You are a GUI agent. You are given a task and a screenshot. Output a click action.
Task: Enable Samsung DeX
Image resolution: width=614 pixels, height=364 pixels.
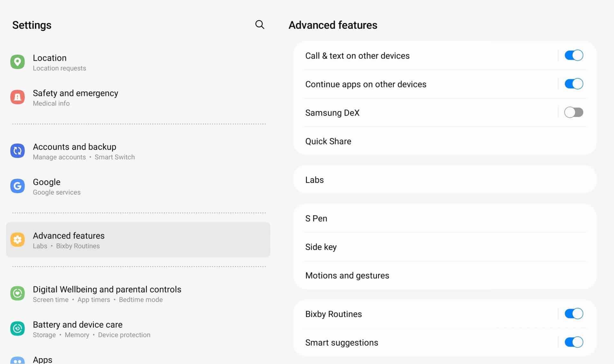point(573,112)
